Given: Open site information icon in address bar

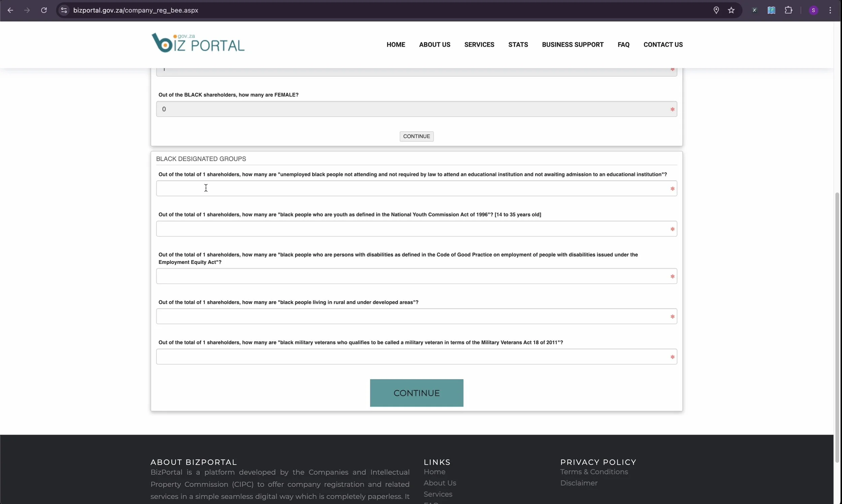Looking at the screenshot, I should pyautogui.click(x=64, y=10).
